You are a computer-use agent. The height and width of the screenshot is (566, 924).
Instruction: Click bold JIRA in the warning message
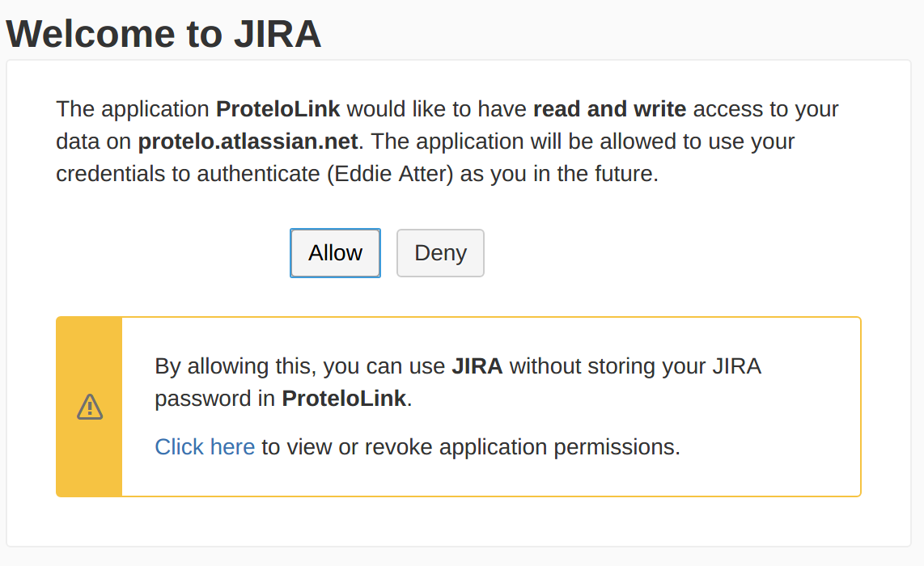477,366
